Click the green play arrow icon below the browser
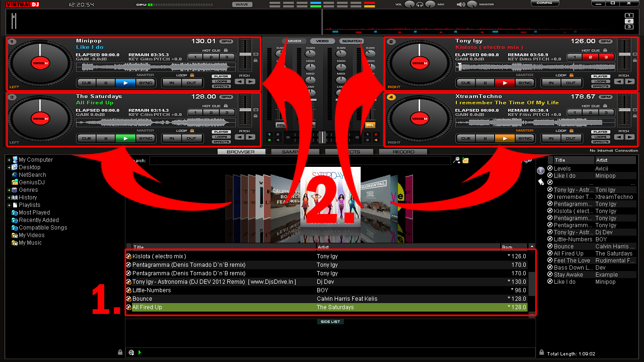Viewport: 644px width, 362px height. (x=140, y=353)
